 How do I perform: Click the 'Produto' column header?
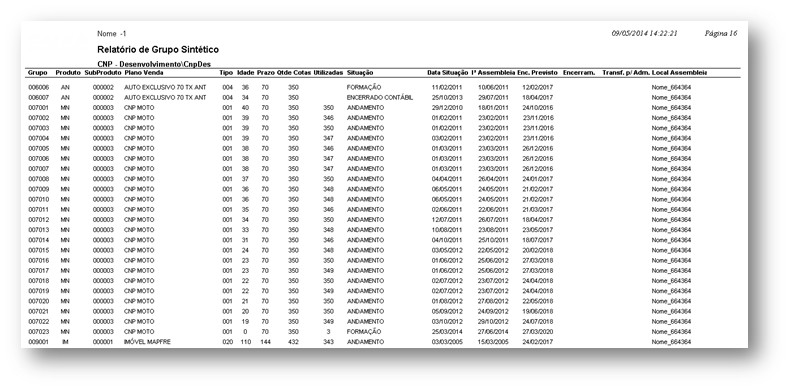pyautogui.click(x=68, y=73)
